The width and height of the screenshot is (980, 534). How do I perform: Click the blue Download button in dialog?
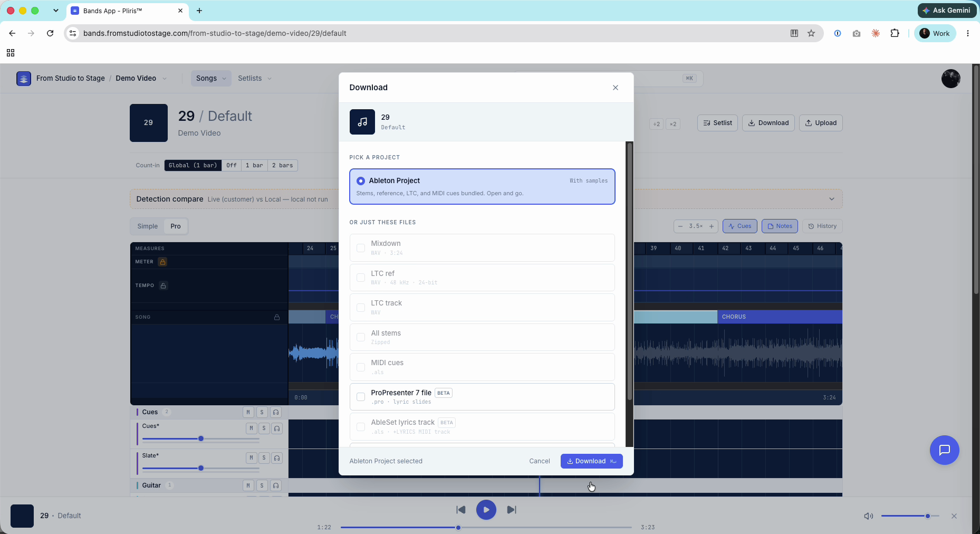(x=591, y=461)
